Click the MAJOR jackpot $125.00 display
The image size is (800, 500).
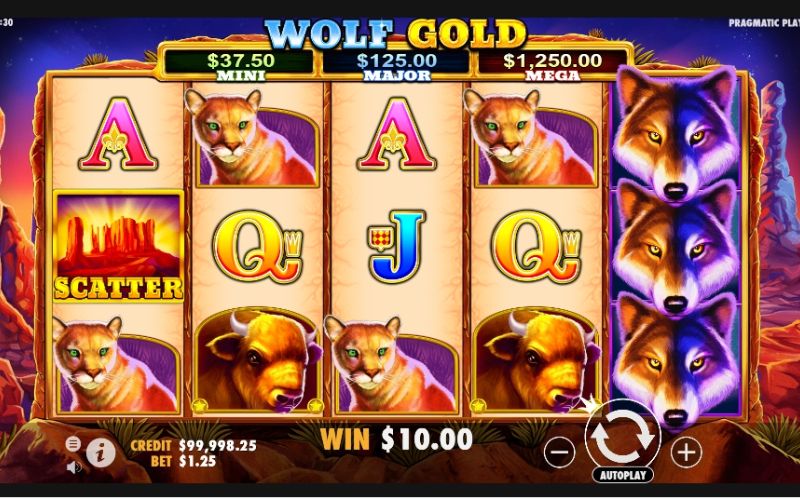tap(396, 65)
